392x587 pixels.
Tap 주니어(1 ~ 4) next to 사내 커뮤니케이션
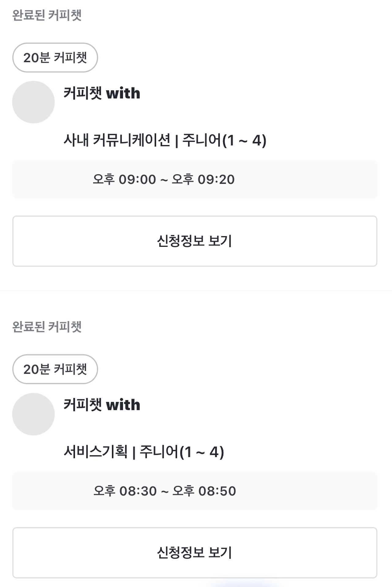click(224, 140)
